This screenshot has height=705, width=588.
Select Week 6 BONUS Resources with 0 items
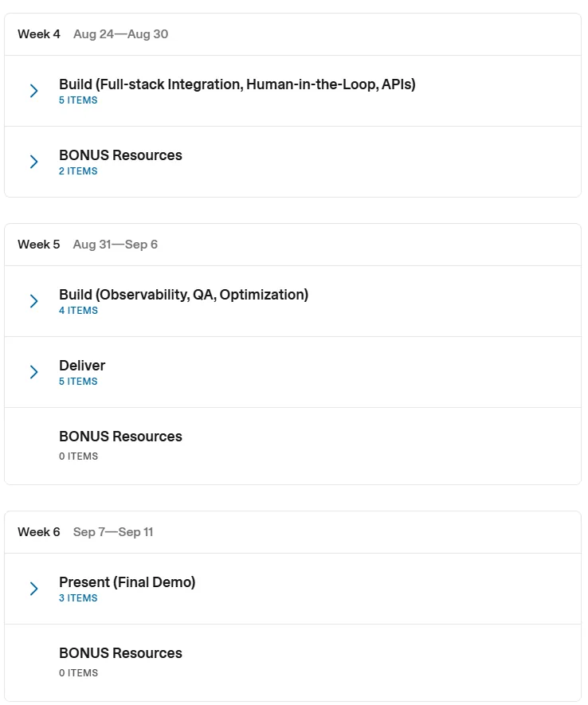pyautogui.click(x=292, y=663)
